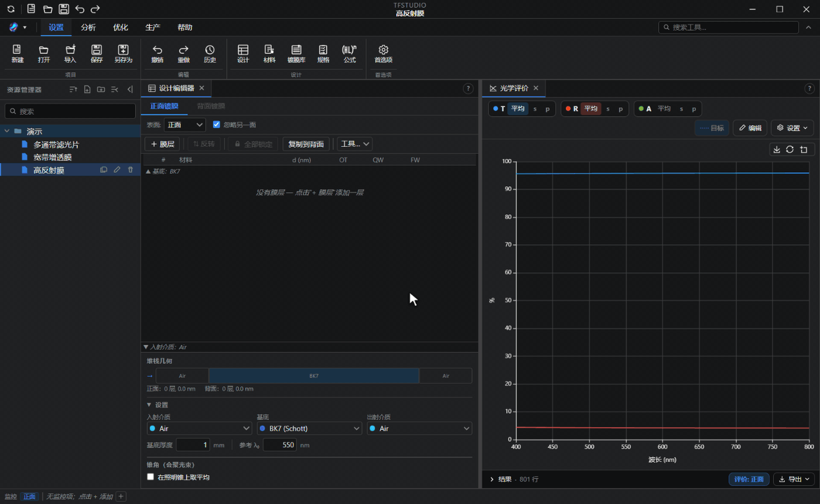Reset chart view with refresh icon

point(790,149)
